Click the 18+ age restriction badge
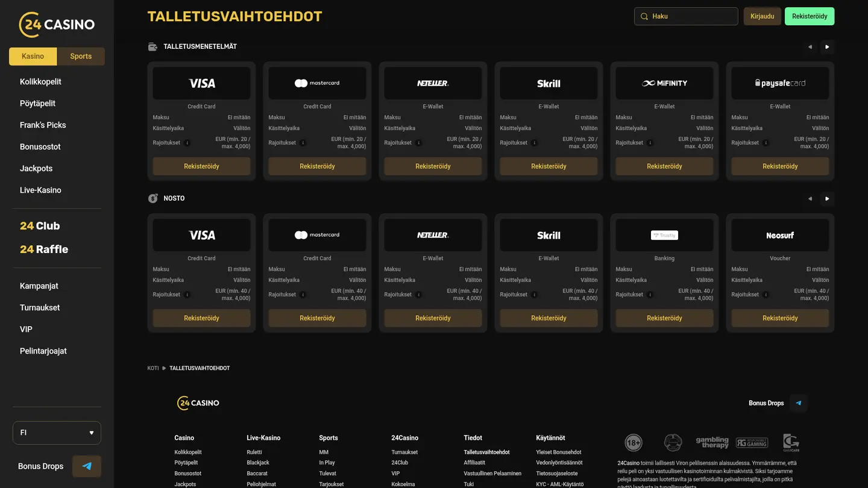The width and height of the screenshot is (868, 488). [x=634, y=443]
